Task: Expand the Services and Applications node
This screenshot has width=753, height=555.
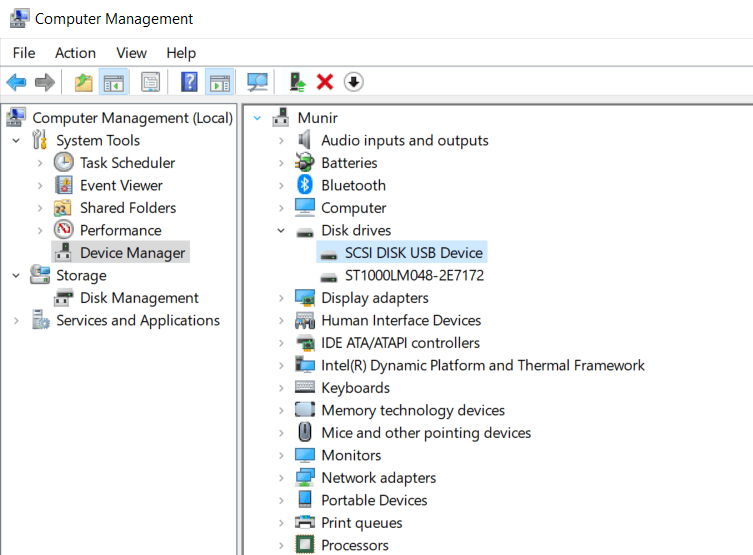Action: click(x=16, y=320)
